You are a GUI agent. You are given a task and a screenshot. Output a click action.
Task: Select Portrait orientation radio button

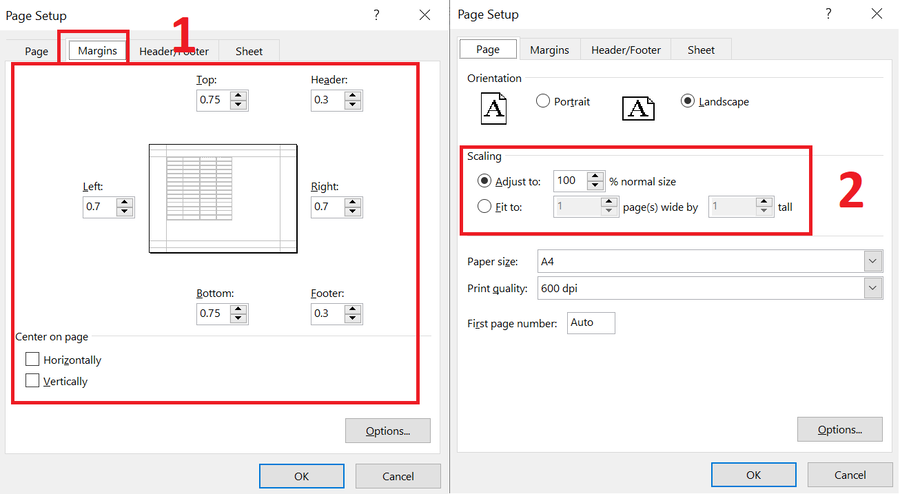(x=543, y=101)
